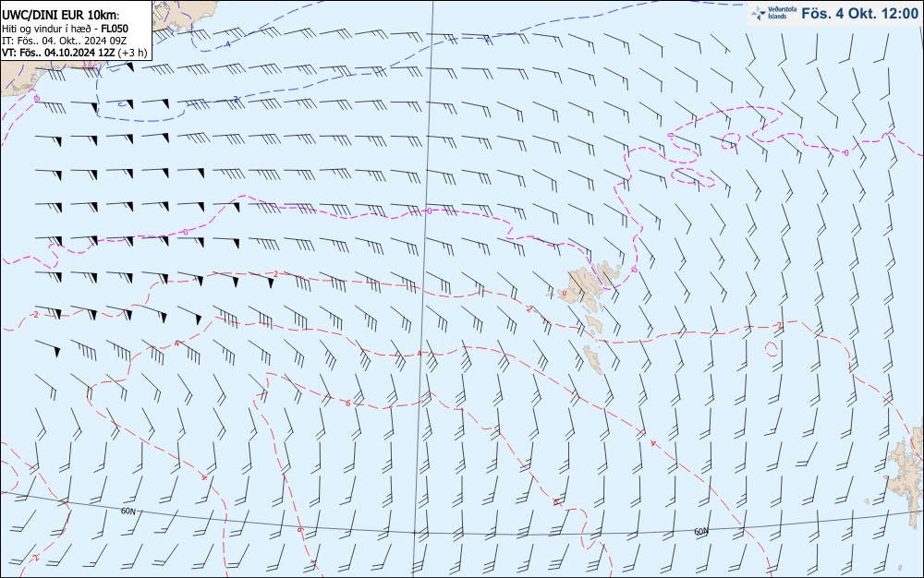Click the right '60N' latitude label
Viewport: 924px width, 578px height.
pos(701,532)
